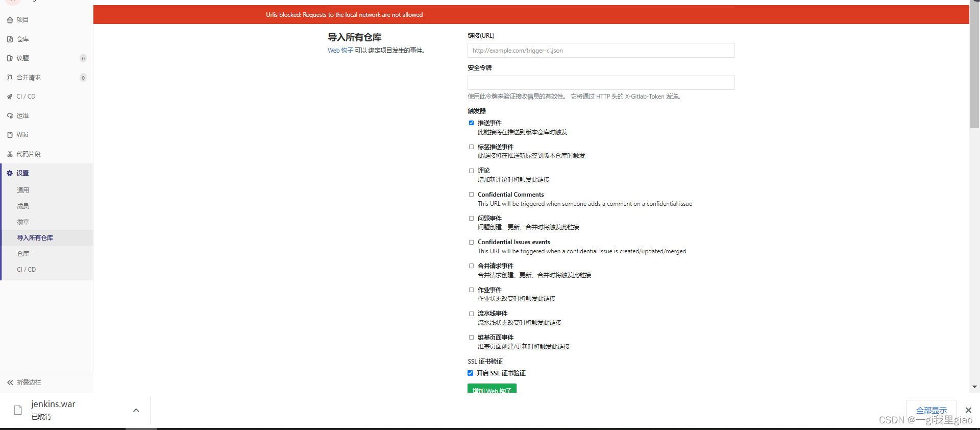Click the repository file icon
This screenshot has height=430, width=980.
pyautogui.click(x=10, y=39)
